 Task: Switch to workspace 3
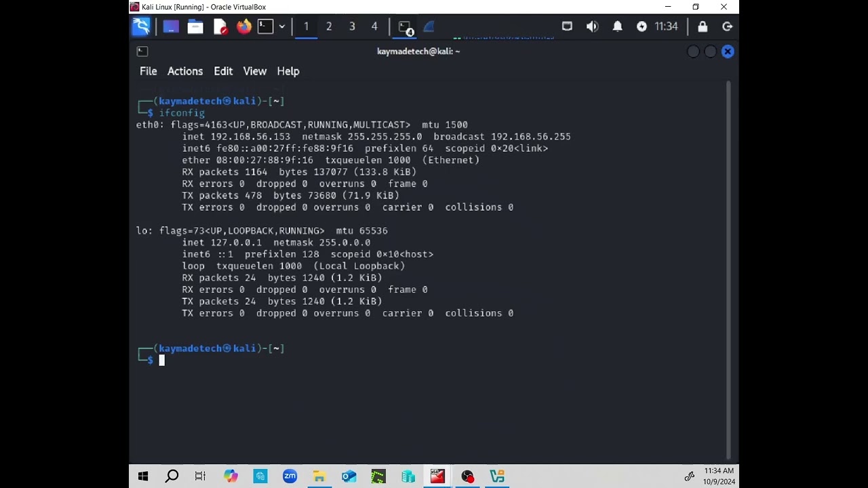tap(352, 26)
